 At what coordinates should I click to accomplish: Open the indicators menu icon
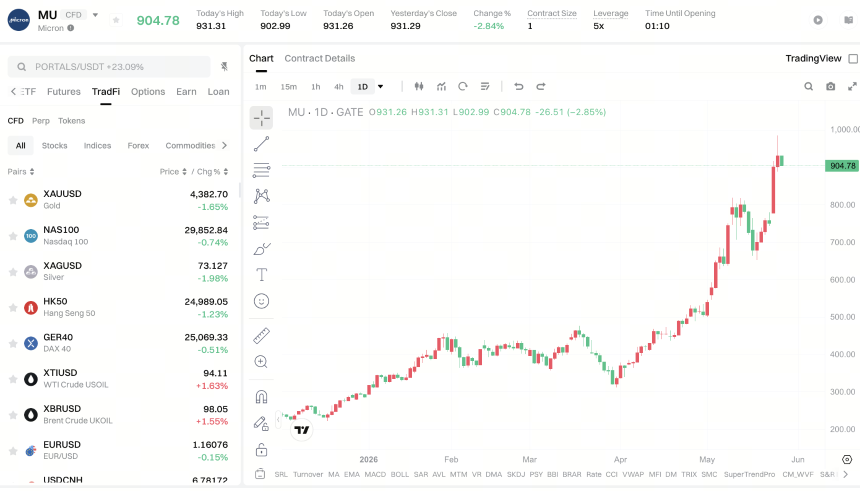click(x=441, y=86)
